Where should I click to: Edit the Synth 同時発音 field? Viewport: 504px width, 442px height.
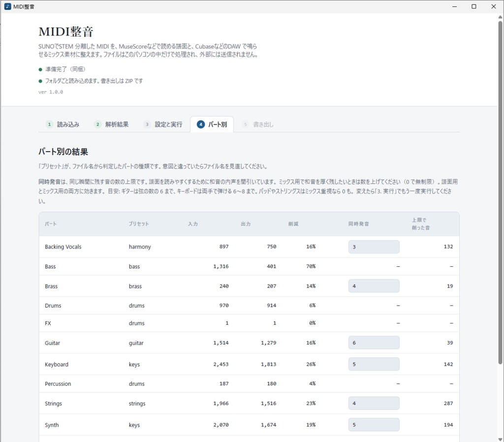[374, 425]
